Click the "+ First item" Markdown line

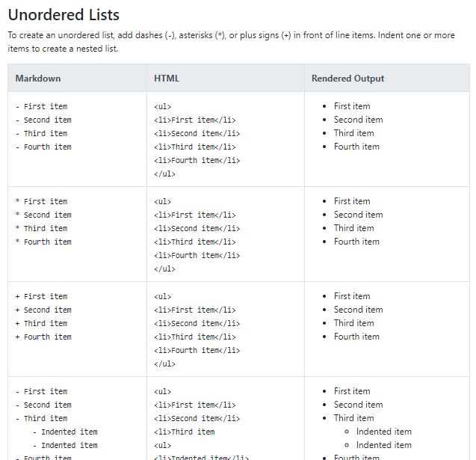pos(41,296)
